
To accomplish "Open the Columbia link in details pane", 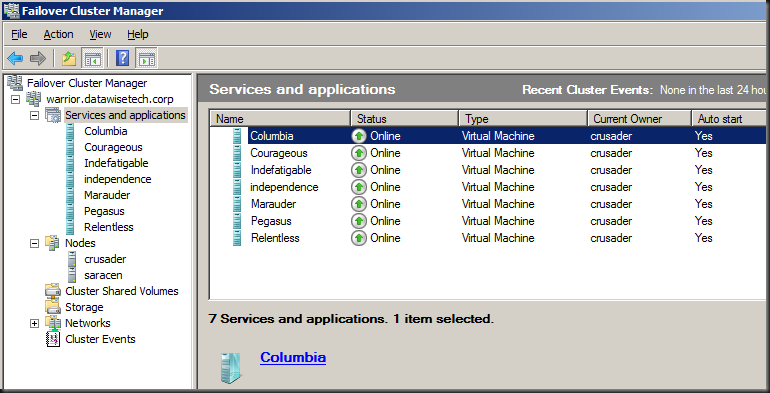I will coord(293,357).
